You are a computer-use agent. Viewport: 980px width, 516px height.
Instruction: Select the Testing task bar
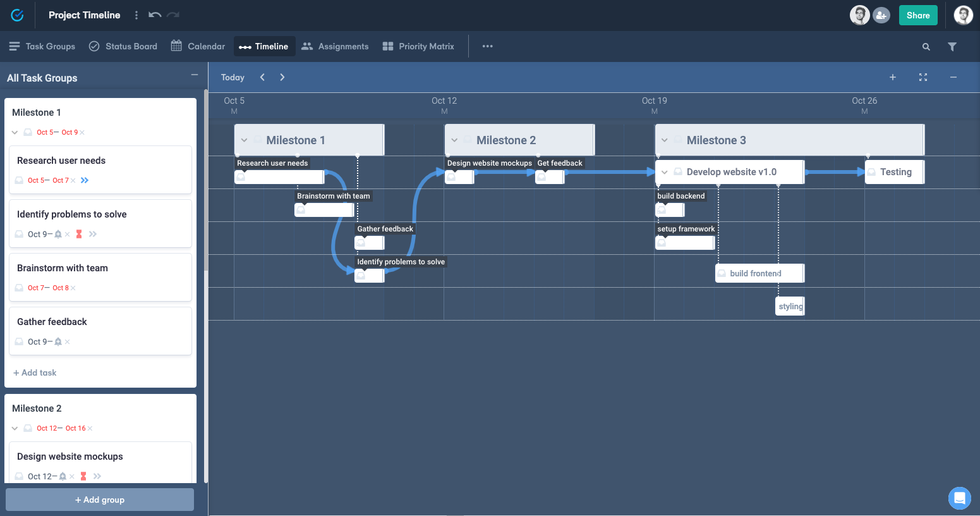click(x=895, y=172)
